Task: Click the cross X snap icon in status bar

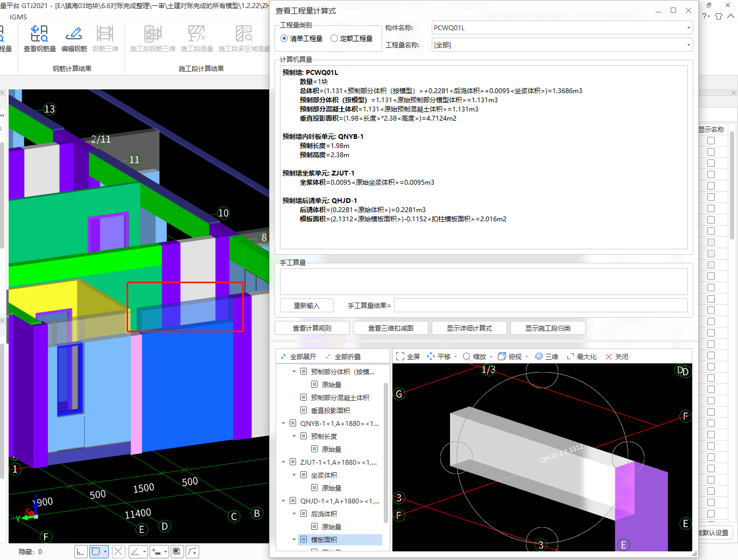Action: [118, 551]
